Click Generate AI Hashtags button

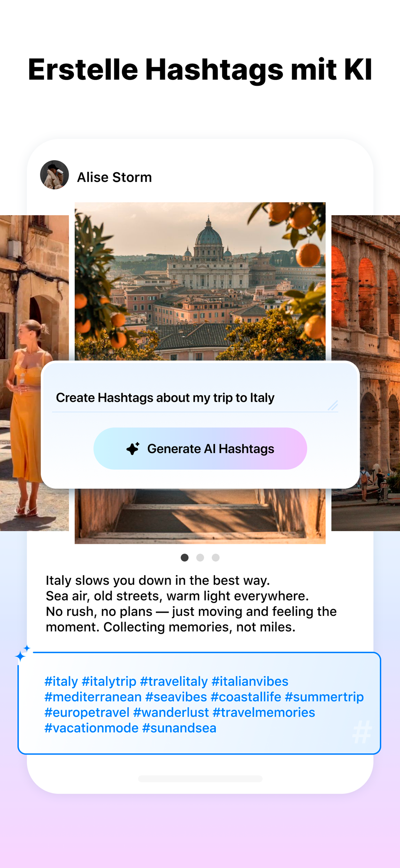pyautogui.click(x=200, y=449)
